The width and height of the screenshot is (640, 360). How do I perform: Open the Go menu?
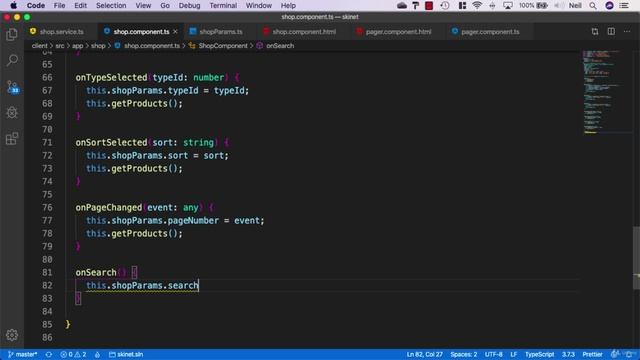click(165, 5)
